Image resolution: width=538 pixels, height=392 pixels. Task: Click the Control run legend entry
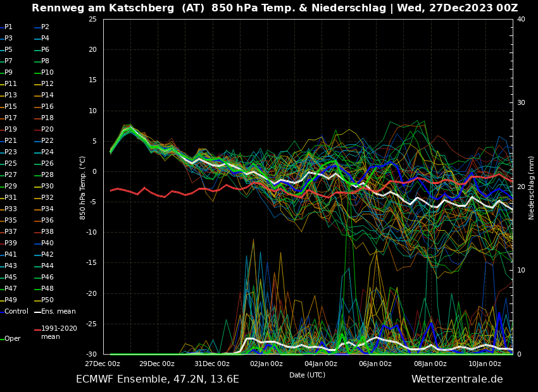click(16, 312)
